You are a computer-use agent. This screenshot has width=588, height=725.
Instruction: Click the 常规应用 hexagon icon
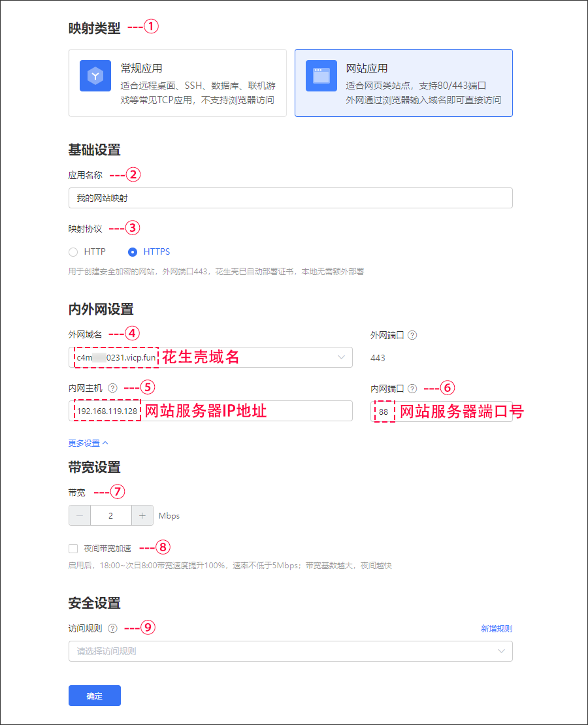pos(95,76)
